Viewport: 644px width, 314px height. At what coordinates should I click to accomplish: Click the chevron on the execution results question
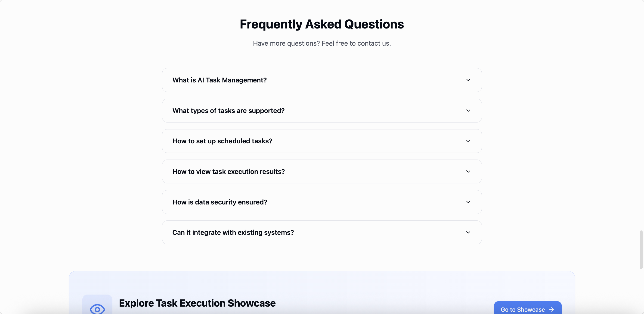click(468, 171)
